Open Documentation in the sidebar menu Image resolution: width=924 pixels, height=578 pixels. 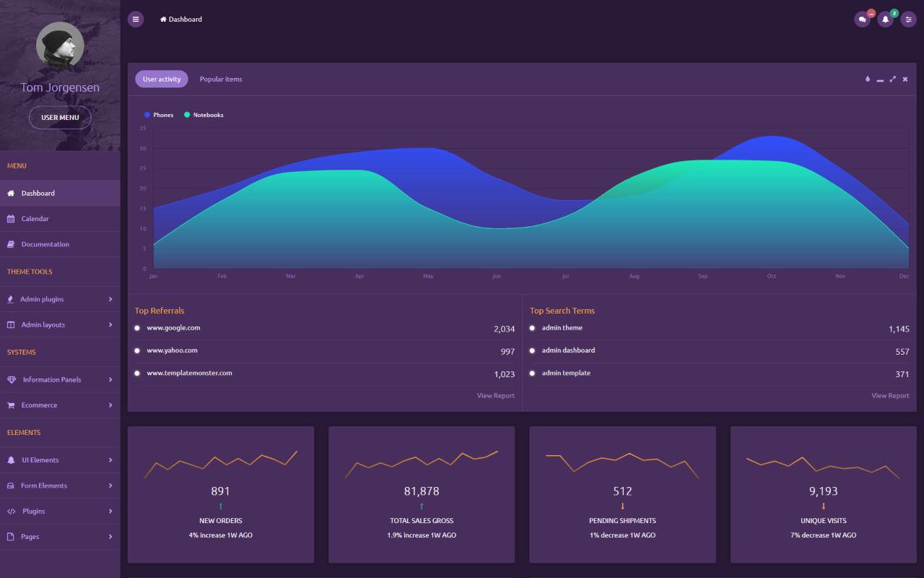(60, 244)
